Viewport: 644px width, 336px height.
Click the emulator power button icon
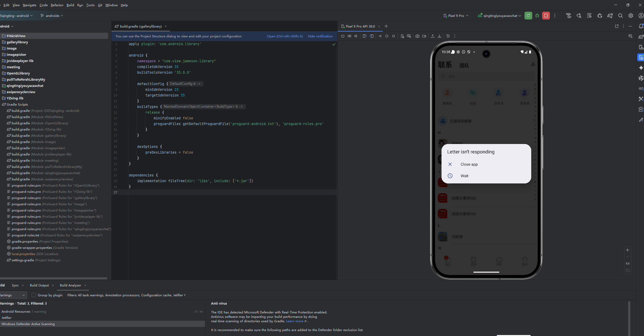tap(342, 36)
